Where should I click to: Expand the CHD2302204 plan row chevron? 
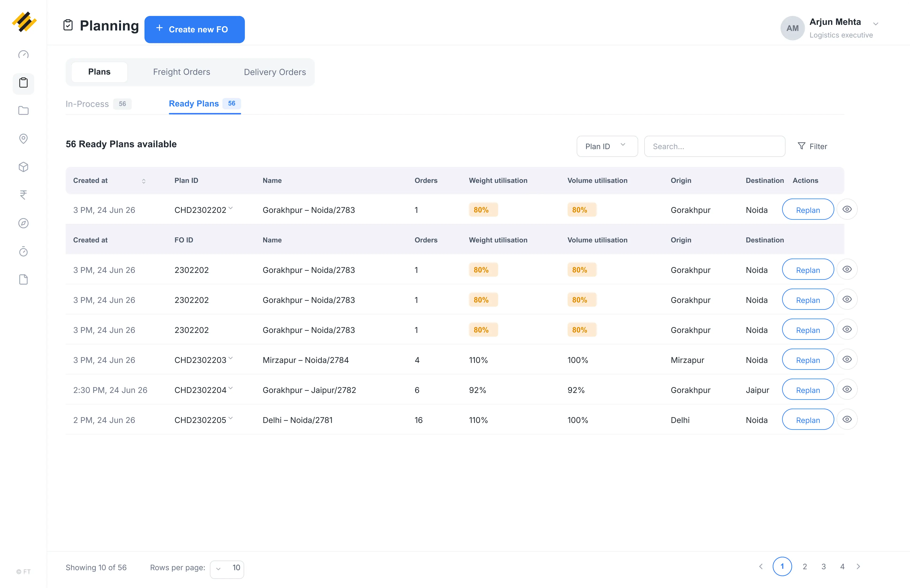(231, 388)
